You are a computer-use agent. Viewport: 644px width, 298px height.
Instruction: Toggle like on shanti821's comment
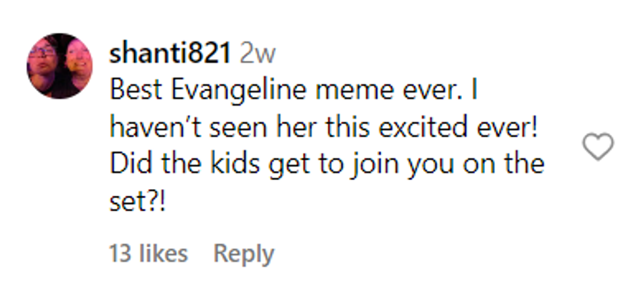[x=598, y=146]
